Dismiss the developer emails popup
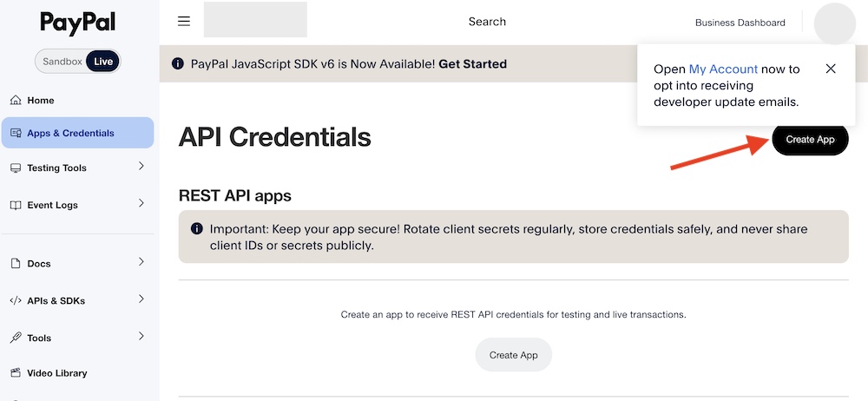The width and height of the screenshot is (868, 401). pyautogui.click(x=831, y=69)
